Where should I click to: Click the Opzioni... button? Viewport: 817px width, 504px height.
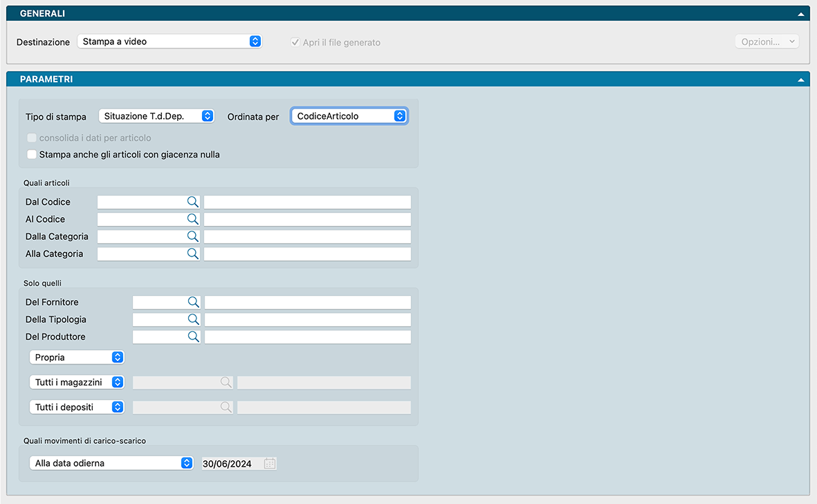[x=766, y=41]
